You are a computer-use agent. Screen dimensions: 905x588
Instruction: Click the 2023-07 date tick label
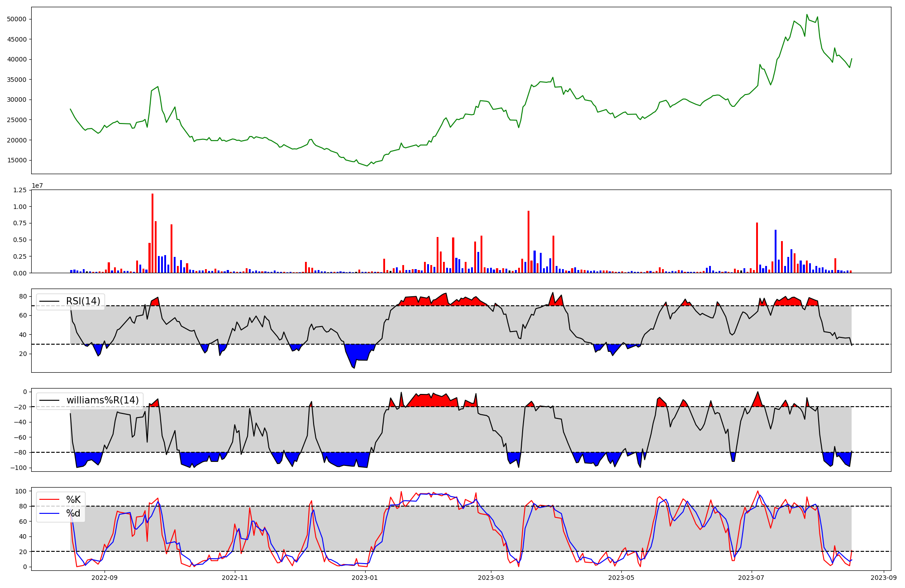pyautogui.click(x=752, y=578)
